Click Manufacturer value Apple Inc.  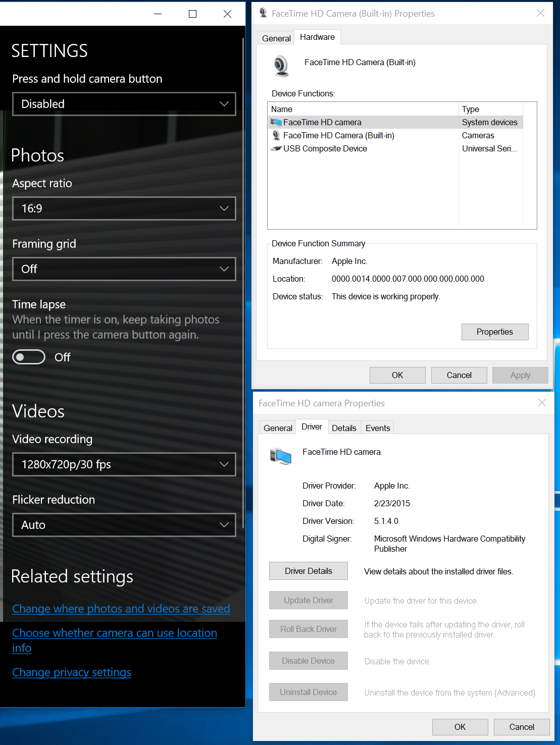[x=349, y=261]
